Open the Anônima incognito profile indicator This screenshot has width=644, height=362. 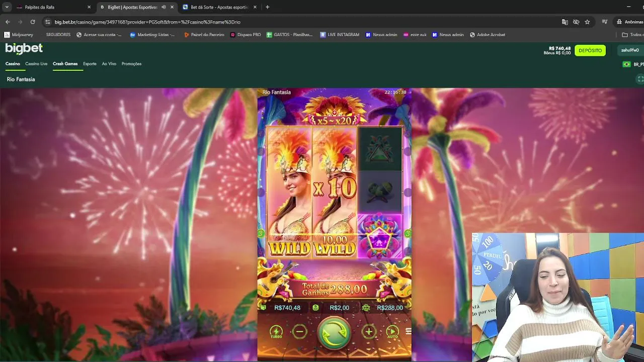629,22
